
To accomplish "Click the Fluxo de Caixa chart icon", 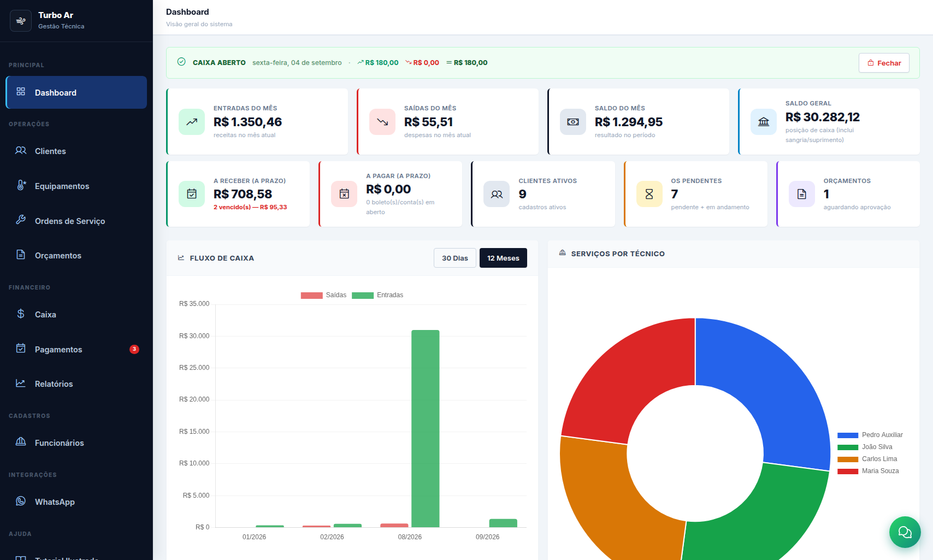I will click(181, 258).
